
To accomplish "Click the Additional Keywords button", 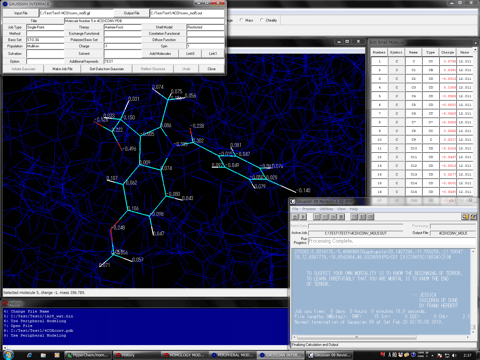I will (x=84, y=61).
